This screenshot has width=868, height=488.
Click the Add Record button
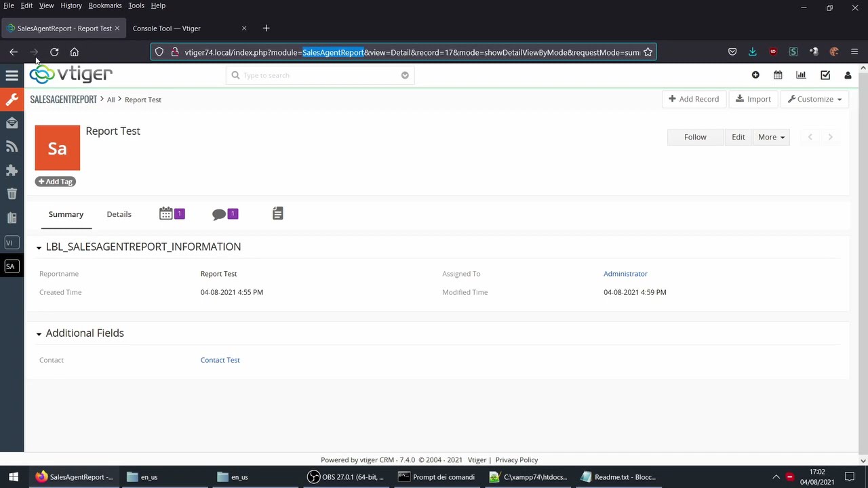[694, 99]
